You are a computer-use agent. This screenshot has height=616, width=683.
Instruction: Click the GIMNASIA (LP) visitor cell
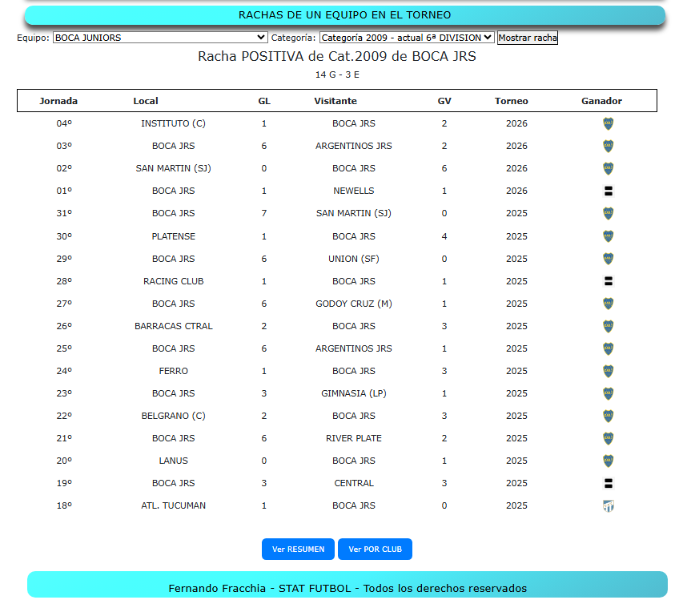tap(354, 393)
